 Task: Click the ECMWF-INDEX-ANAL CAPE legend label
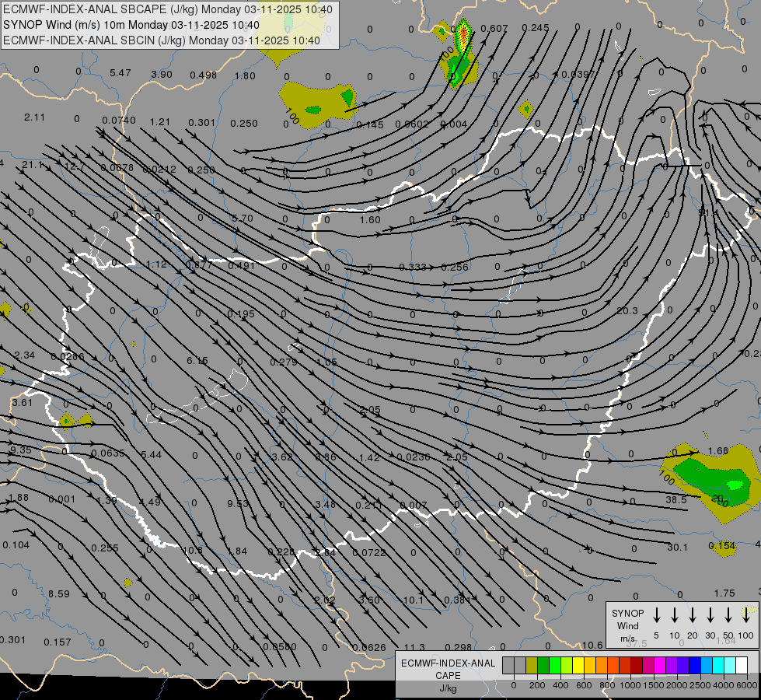tap(448, 669)
